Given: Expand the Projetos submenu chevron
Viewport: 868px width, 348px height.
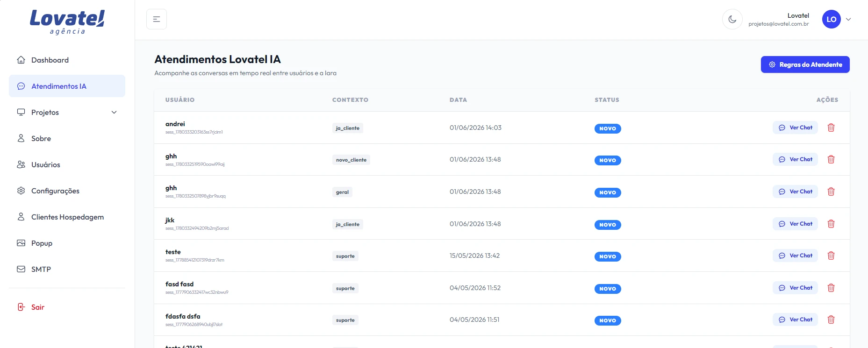Looking at the screenshot, I should (114, 112).
